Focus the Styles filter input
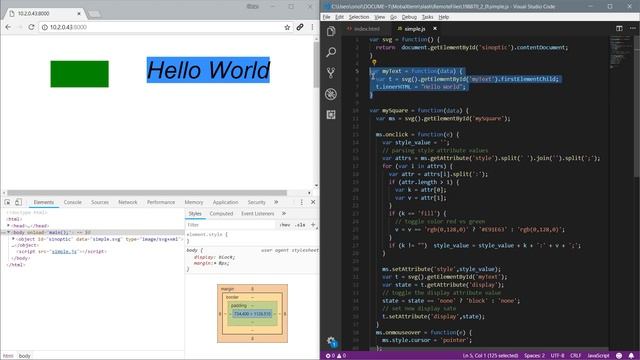The height and width of the screenshot is (360, 640). (231, 225)
